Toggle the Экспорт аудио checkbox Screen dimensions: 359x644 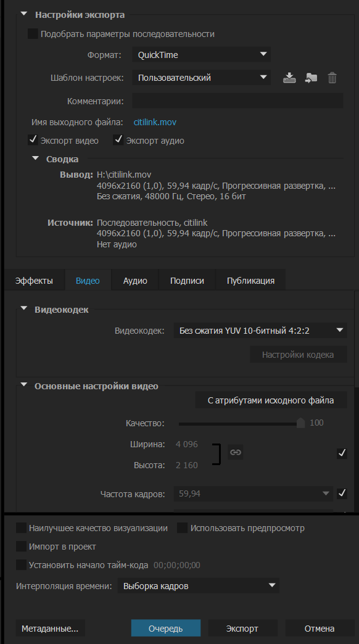click(118, 140)
